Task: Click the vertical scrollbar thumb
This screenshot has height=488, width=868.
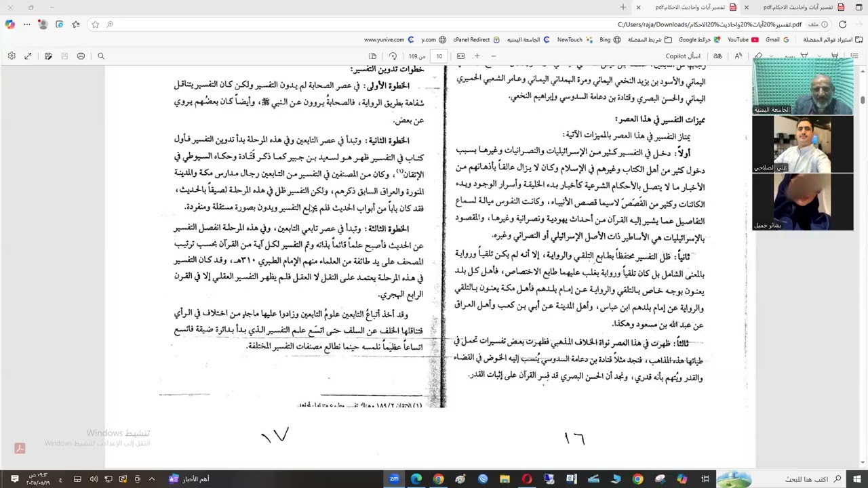Action: pyautogui.click(x=863, y=100)
